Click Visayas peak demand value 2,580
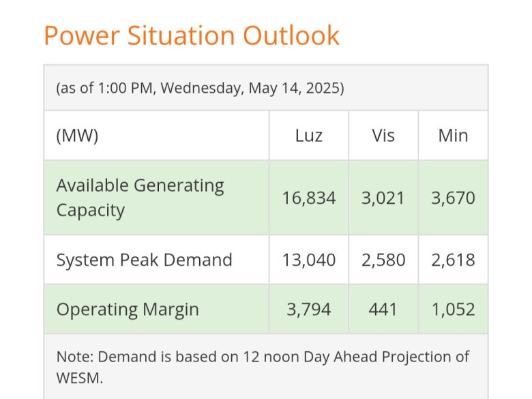The width and height of the screenshot is (532, 399). 383,260
